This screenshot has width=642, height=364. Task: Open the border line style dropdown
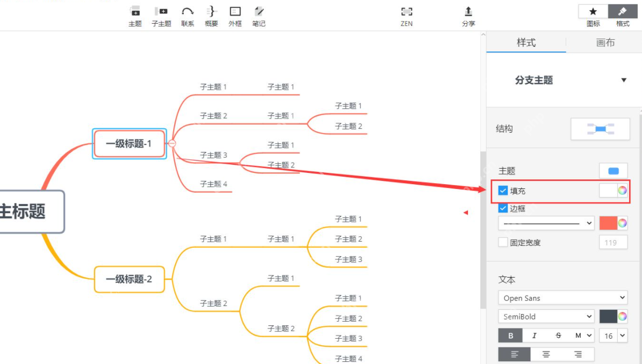[x=545, y=223]
